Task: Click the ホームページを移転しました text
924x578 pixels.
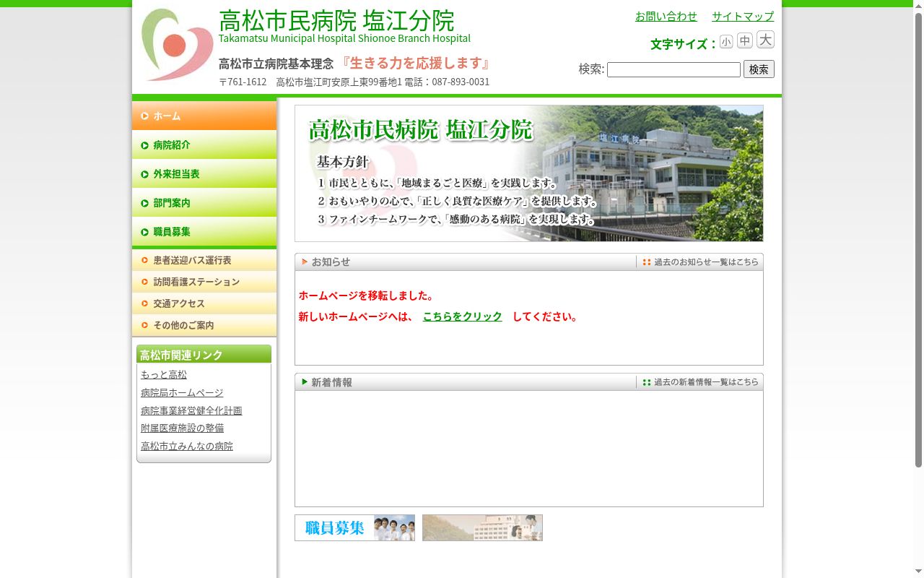Action: (x=366, y=296)
